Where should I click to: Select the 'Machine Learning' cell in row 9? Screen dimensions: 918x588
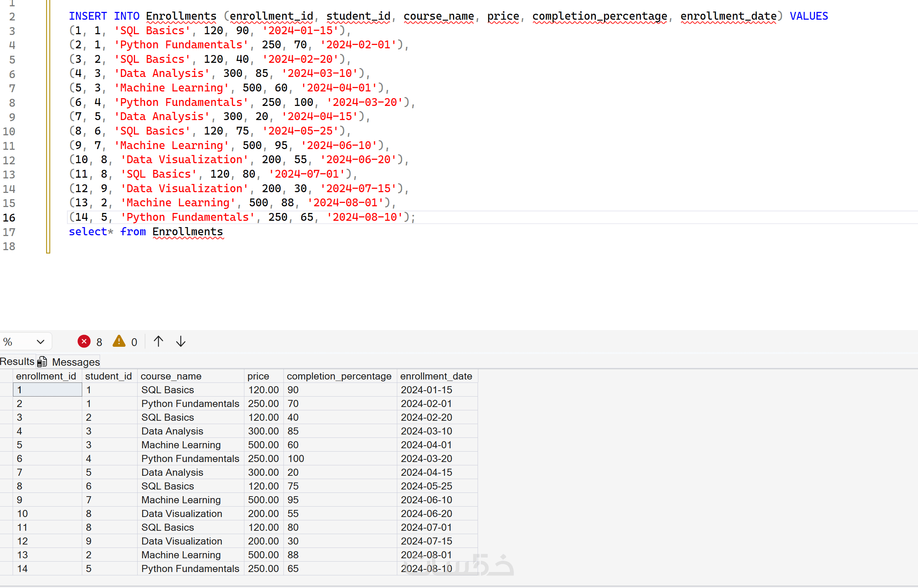[181, 500]
